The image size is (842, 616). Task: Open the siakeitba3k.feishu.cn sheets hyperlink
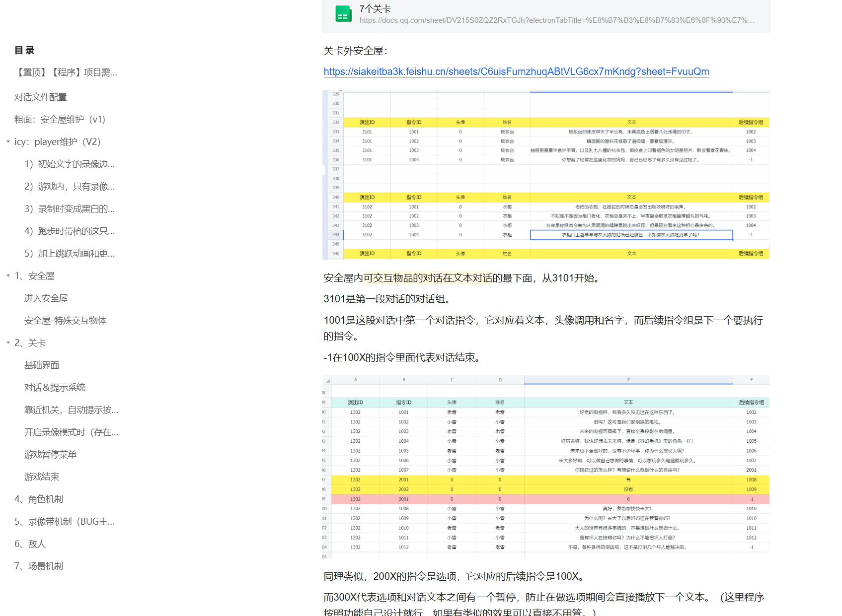coord(516,71)
